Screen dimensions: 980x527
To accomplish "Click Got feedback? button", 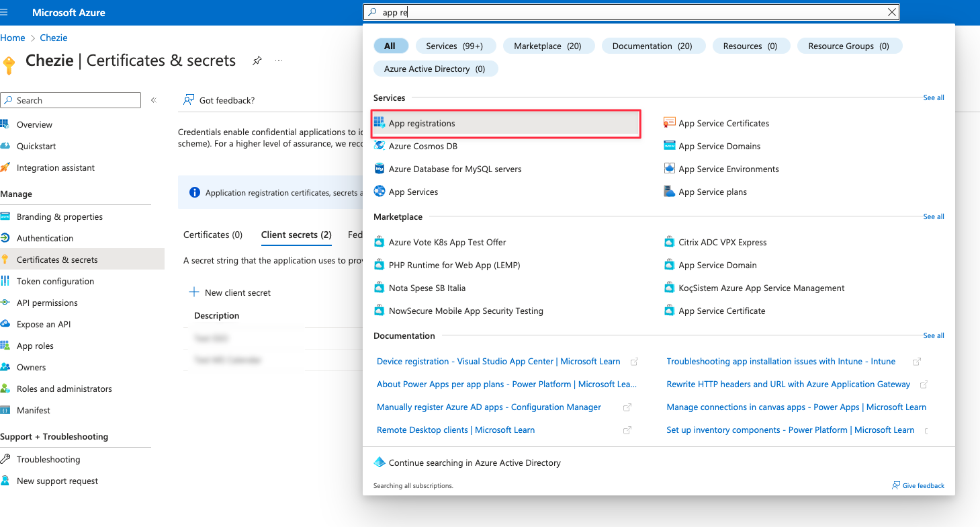I will point(219,100).
